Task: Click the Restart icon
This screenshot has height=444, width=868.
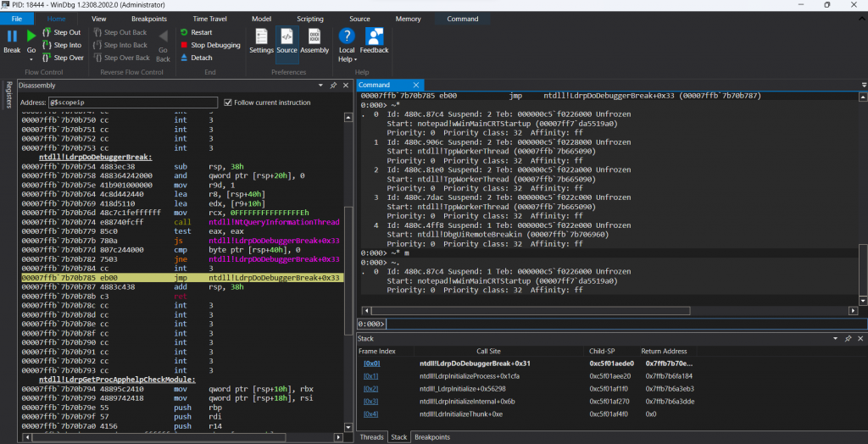Action: pos(184,33)
